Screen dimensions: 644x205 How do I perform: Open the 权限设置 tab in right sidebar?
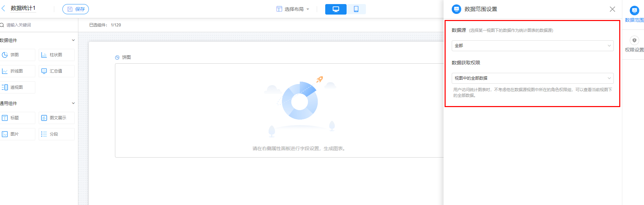click(x=634, y=44)
